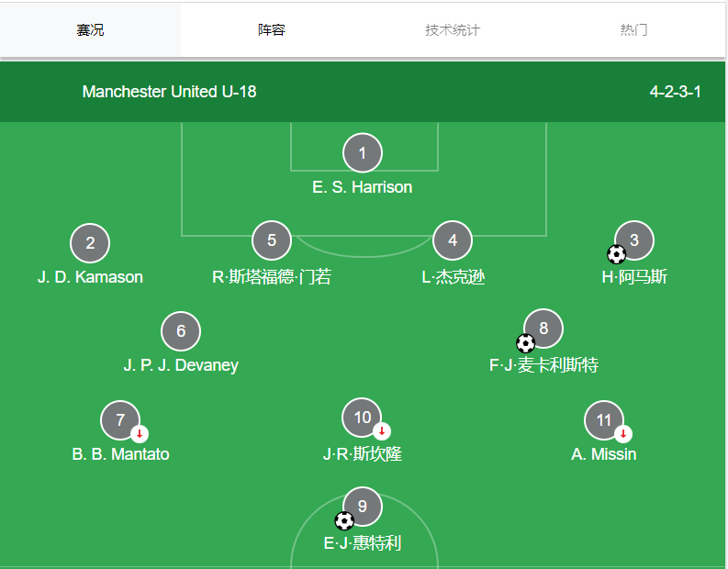Screen dimensions: 728x569
Task: Click Manchester United U-18 team name
Action: (170, 92)
